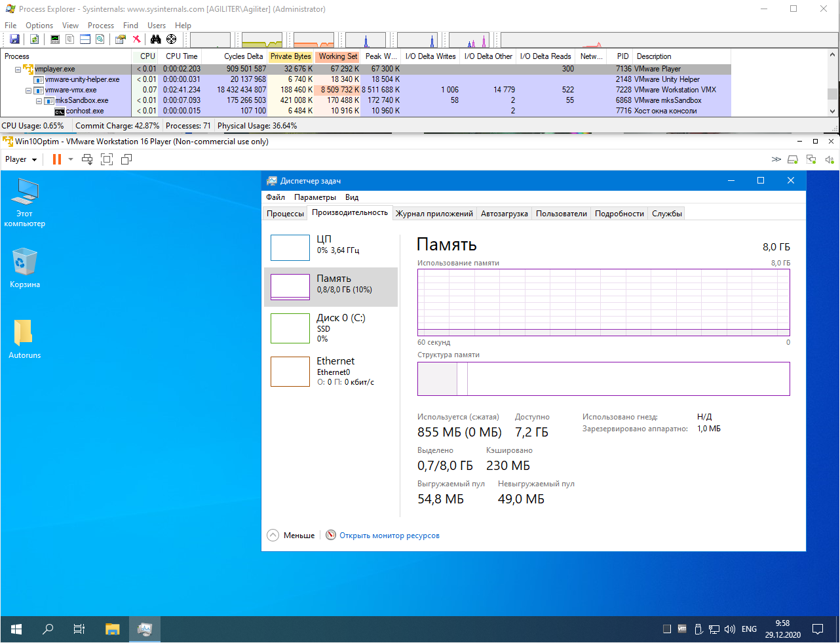This screenshot has width=840, height=643.
Task: Sort by the Private Bytes column header
Action: 291,56
